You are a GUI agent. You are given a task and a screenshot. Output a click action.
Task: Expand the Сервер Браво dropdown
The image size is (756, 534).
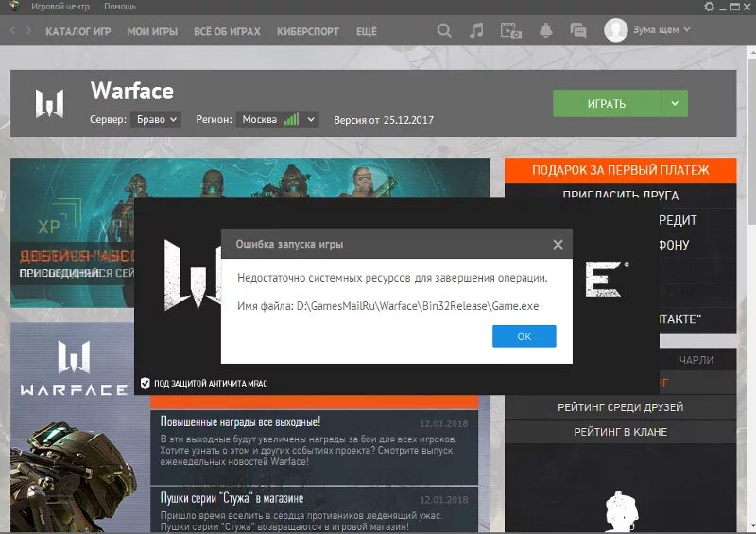point(156,119)
